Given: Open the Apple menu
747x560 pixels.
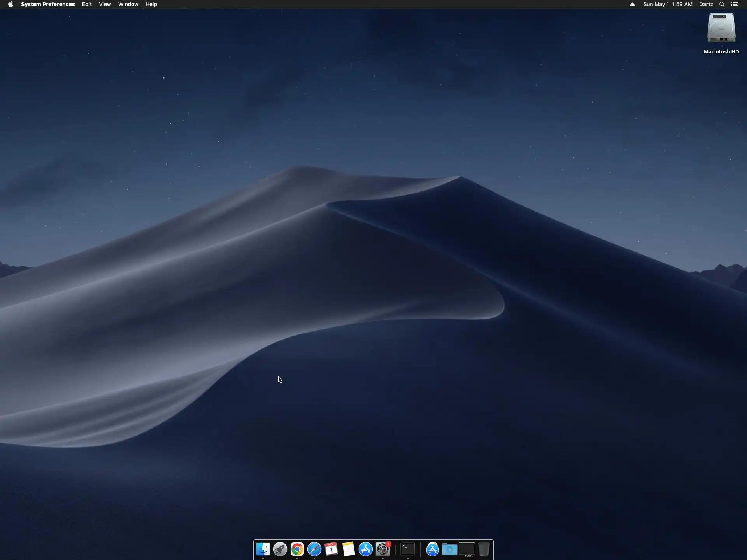Looking at the screenshot, I should (x=11, y=4).
